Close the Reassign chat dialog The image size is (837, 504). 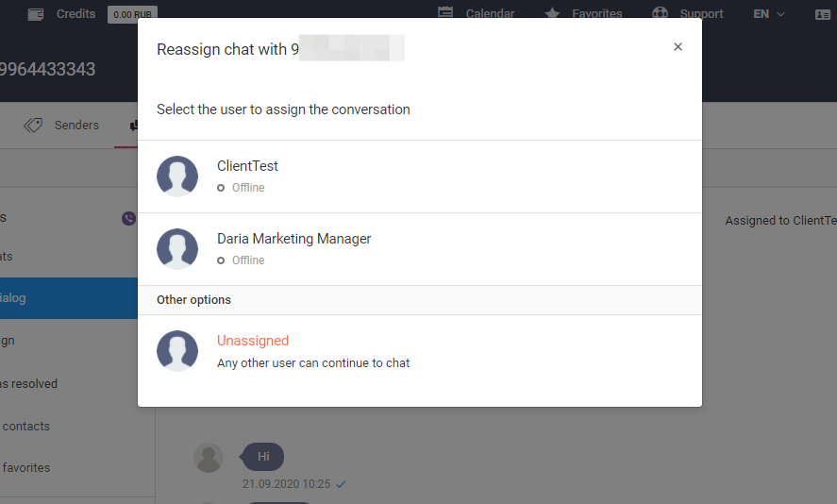678,47
